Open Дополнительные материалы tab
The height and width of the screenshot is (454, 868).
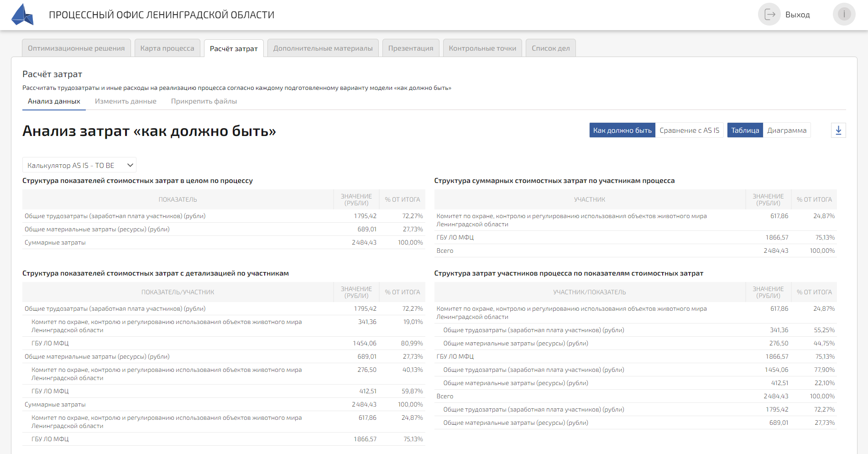click(x=323, y=48)
